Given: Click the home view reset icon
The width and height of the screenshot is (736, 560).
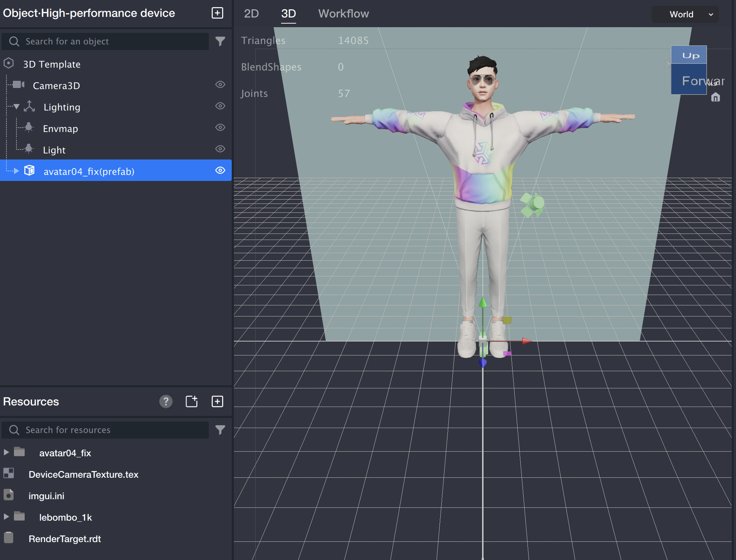Looking at the screenshot, I should (715, 97).
